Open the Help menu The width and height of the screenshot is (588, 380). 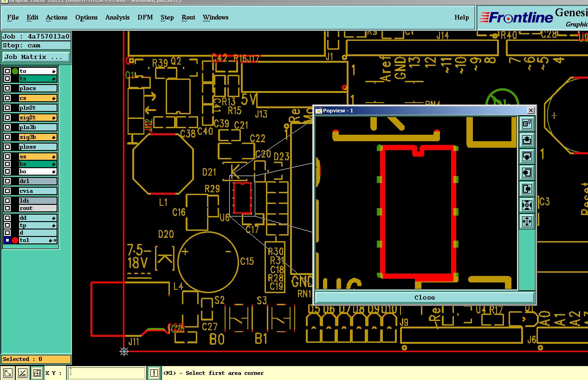(x=462, y=17)
